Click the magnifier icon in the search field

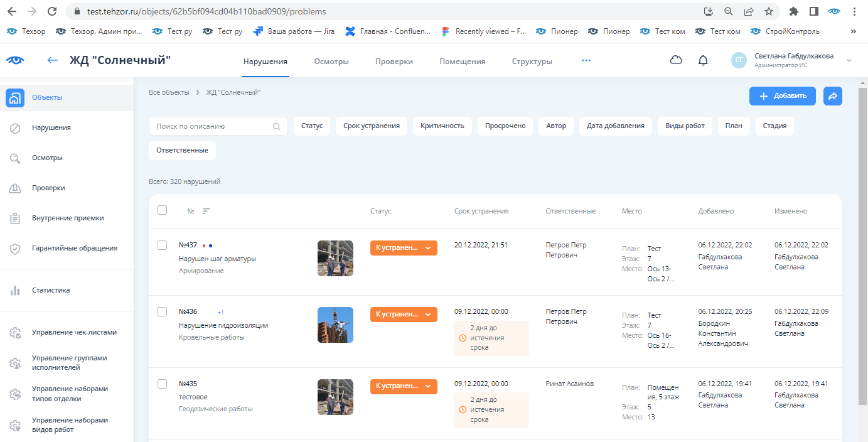tap(277, 126)
